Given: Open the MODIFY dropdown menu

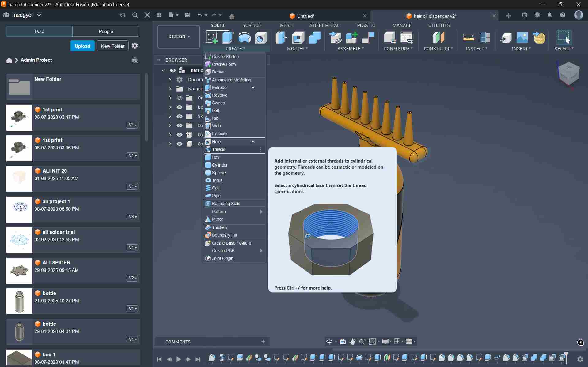Looking at the screenshot, I should [297, 49].
